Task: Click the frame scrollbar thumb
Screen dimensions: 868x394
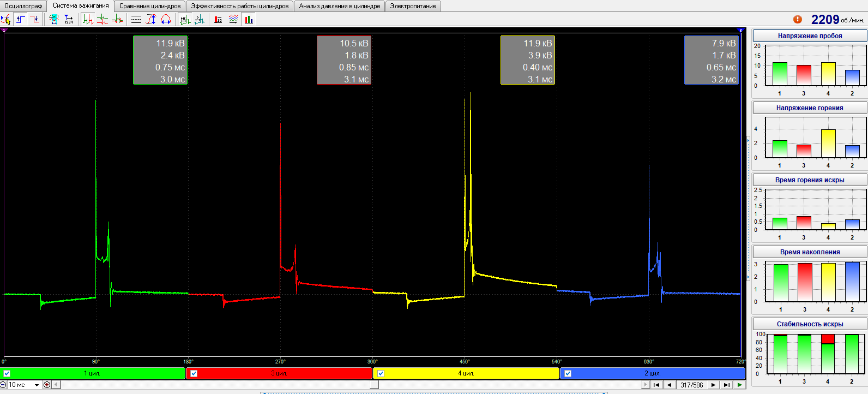Action: 374,385
